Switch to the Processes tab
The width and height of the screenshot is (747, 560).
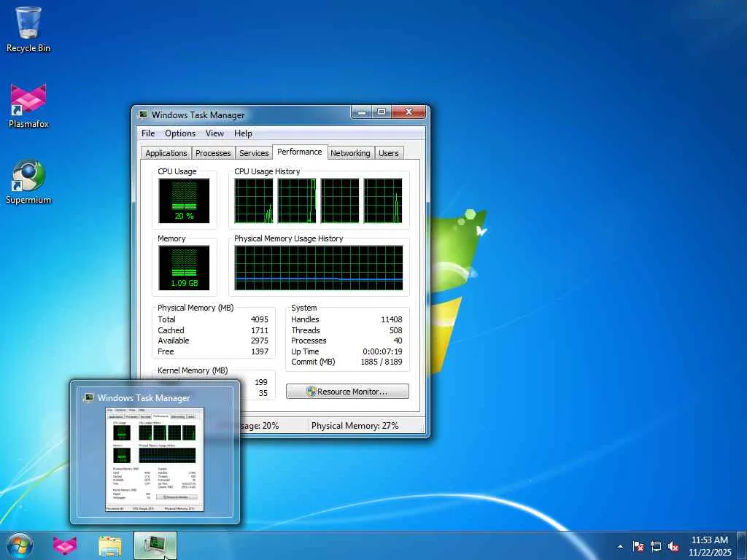point(213,153)
